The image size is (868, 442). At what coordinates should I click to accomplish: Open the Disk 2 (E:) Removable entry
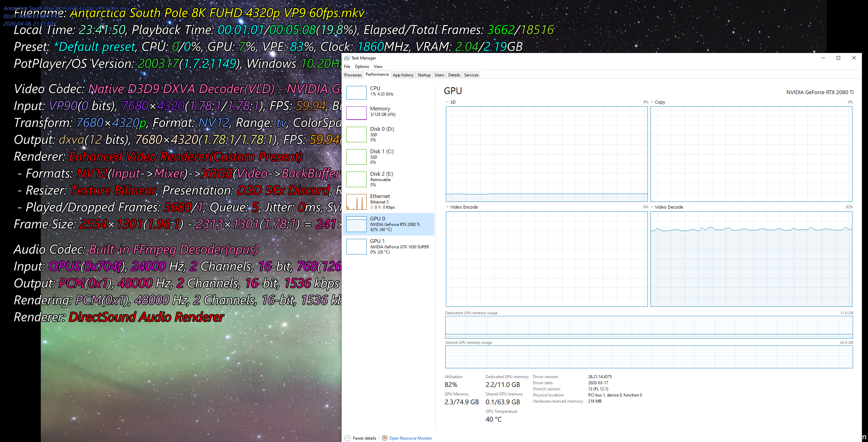coord(388,179)
